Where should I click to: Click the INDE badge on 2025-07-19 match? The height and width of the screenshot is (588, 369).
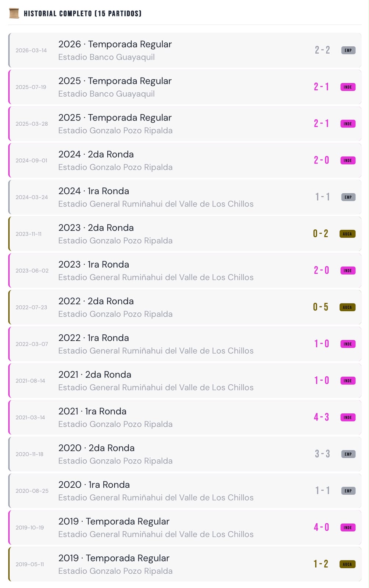tap(348, 87)
